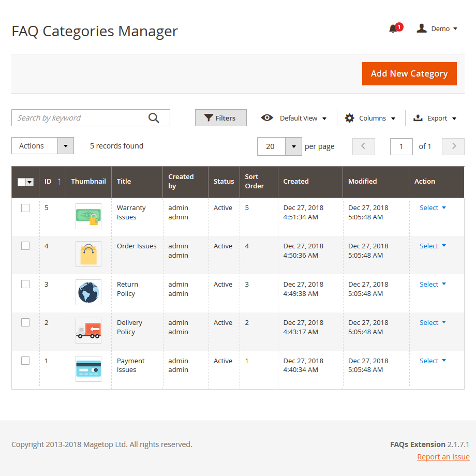Open the select-all dropdown in header checkbox
This screenshot has height=476, width=476.
click(x=30, y=182)
